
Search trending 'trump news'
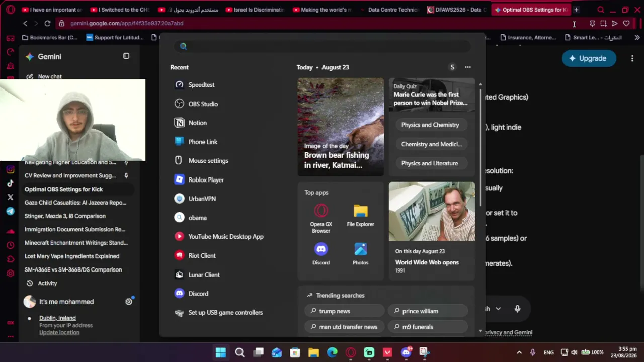pyautogui.click(x=344, y=311)
